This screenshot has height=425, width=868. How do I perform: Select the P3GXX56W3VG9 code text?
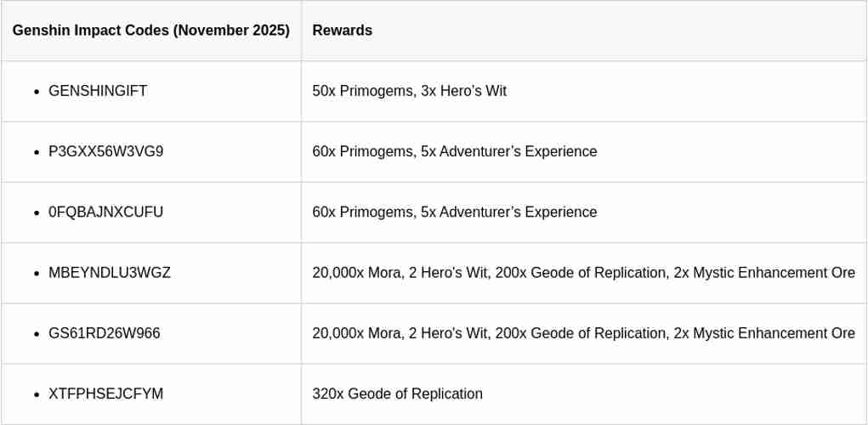tap(105, 151)
